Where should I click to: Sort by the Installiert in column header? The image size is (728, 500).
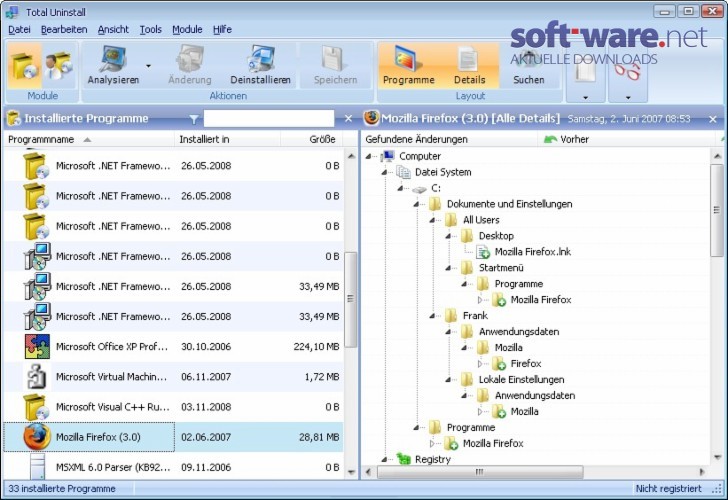(x=228, y=139)
